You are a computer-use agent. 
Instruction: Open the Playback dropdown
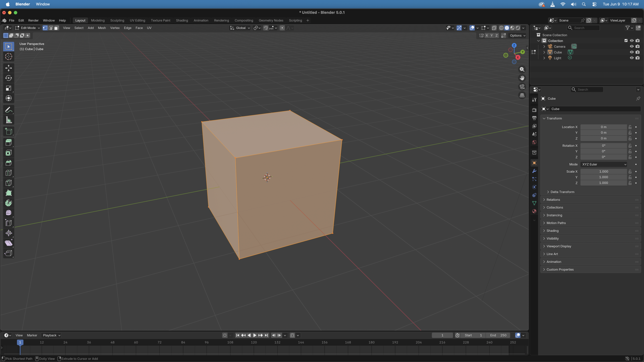coord(51,335)
